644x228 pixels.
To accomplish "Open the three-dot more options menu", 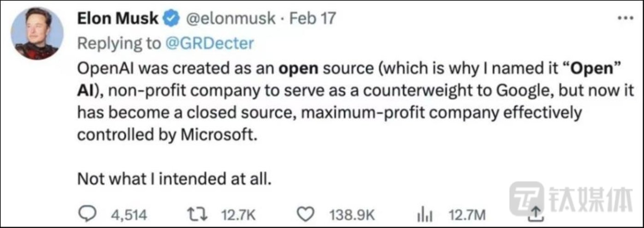I will pos(626,18).
